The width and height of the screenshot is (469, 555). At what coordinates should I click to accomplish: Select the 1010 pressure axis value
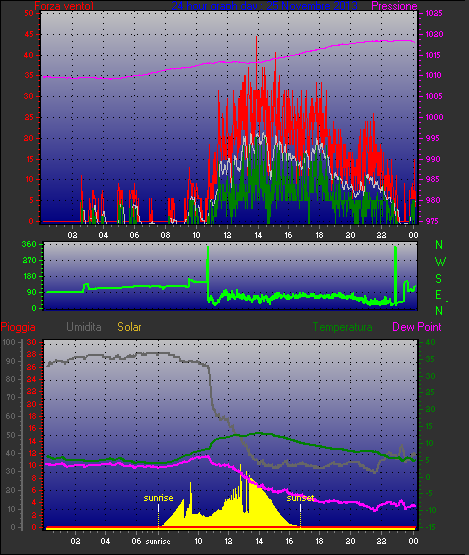pyautogui.click(x=434, y=75)
